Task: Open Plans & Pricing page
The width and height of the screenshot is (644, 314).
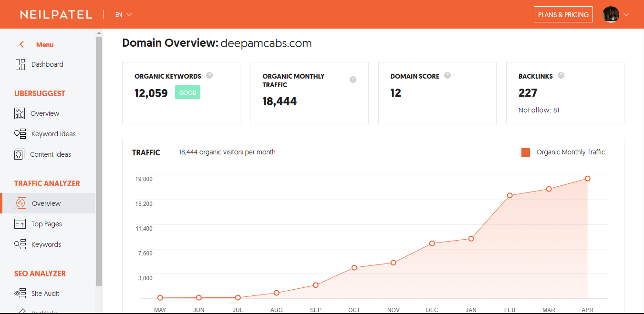Action: (x=563, y=14)
